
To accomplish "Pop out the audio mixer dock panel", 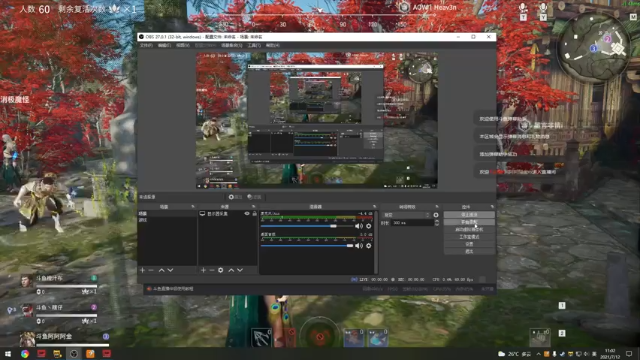I will pyautogui.click(x=374, y=207).
